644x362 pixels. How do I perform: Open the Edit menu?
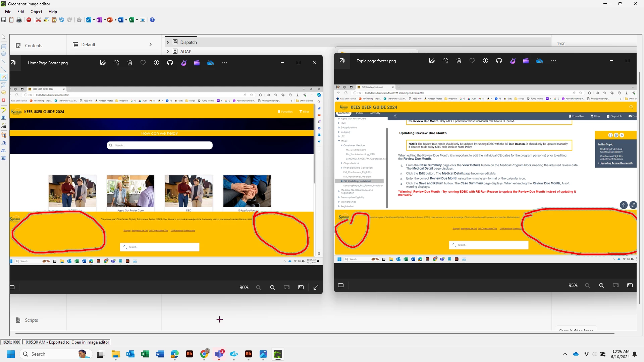click(21, 11)
